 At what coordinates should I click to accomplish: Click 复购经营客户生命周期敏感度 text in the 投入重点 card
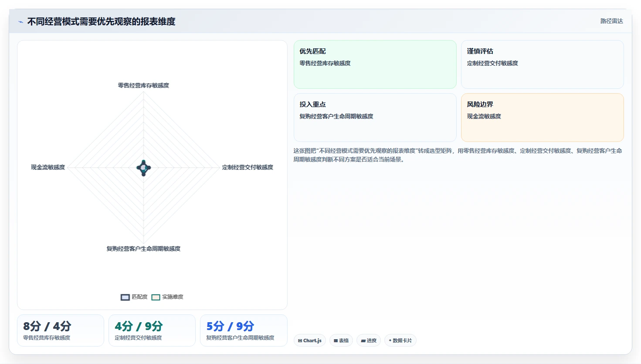click(x=336, y=116)
